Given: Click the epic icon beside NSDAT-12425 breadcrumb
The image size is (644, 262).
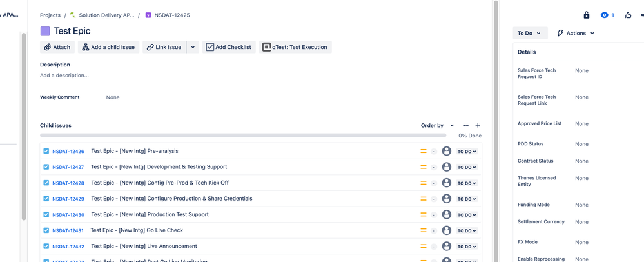Looking at the screenshot, I should 148,15.
